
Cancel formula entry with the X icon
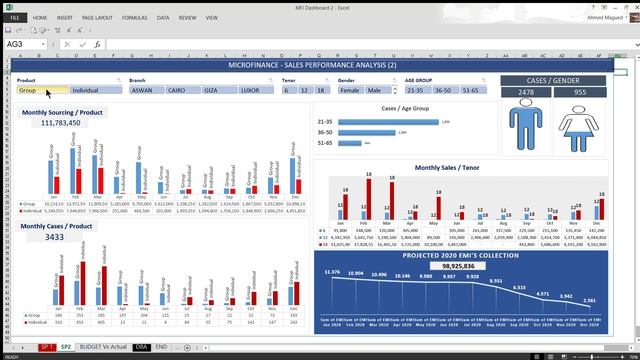pos(67,44)
